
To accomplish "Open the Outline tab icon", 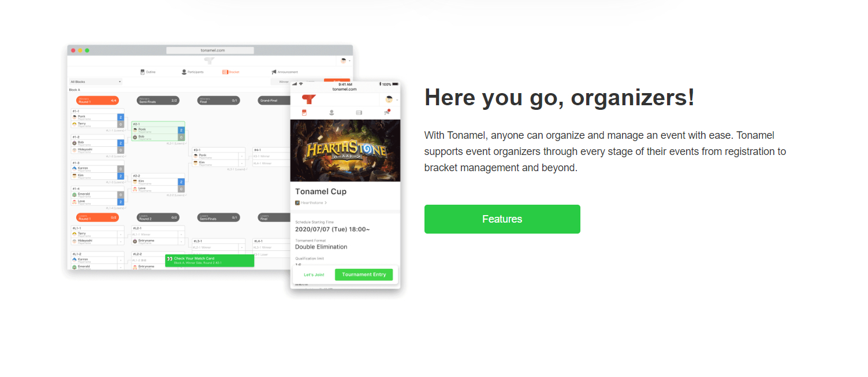I will (x=143, y=72).
